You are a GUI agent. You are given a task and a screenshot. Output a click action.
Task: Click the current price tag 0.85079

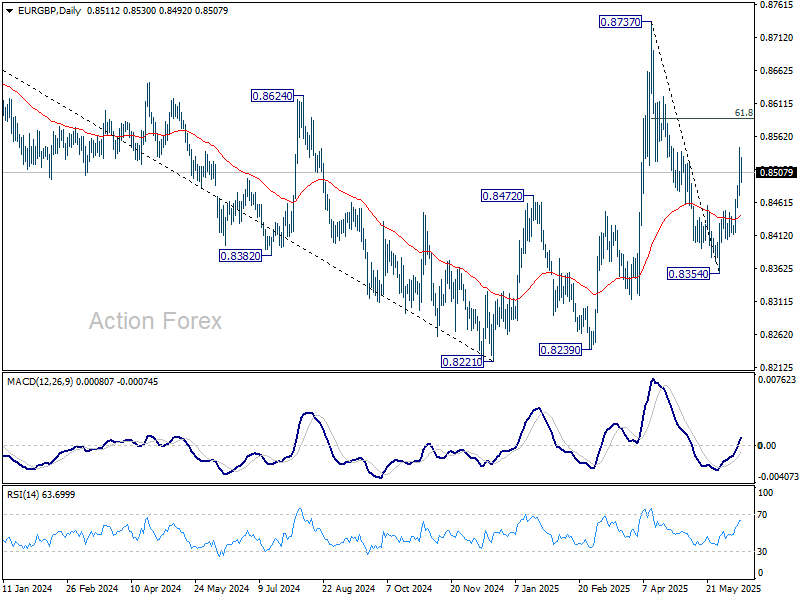pyautogui.click(x=776, y=172)
